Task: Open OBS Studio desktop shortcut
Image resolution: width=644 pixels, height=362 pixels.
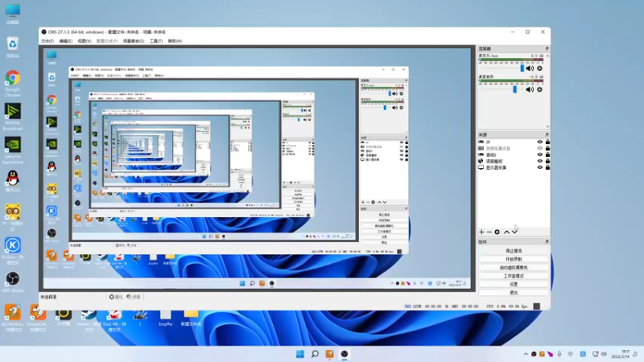Action: (x=13, y=281)
